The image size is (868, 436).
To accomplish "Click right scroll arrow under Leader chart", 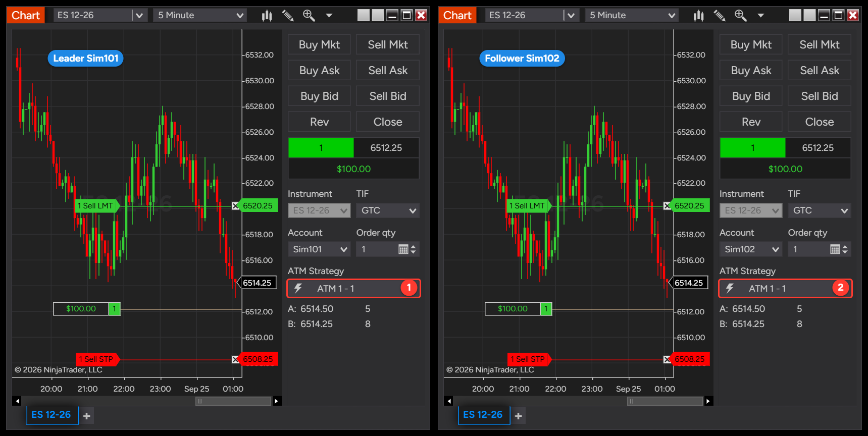I will (276, 401).
